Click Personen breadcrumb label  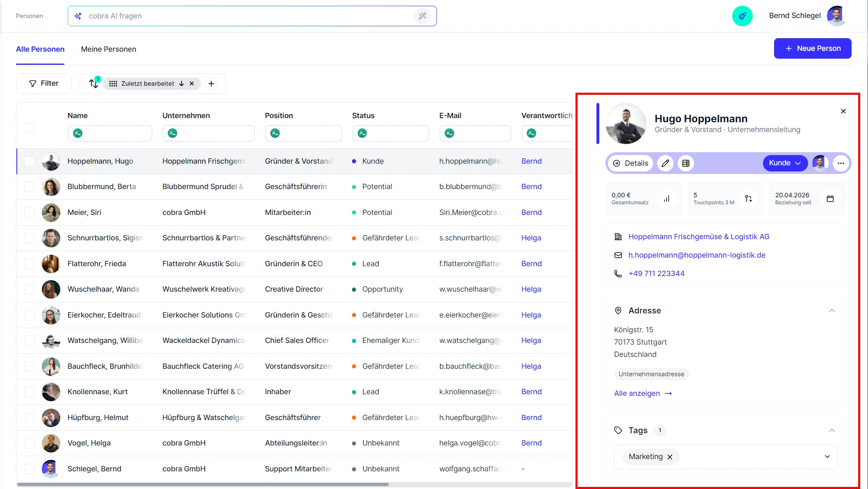coord(30,16)
